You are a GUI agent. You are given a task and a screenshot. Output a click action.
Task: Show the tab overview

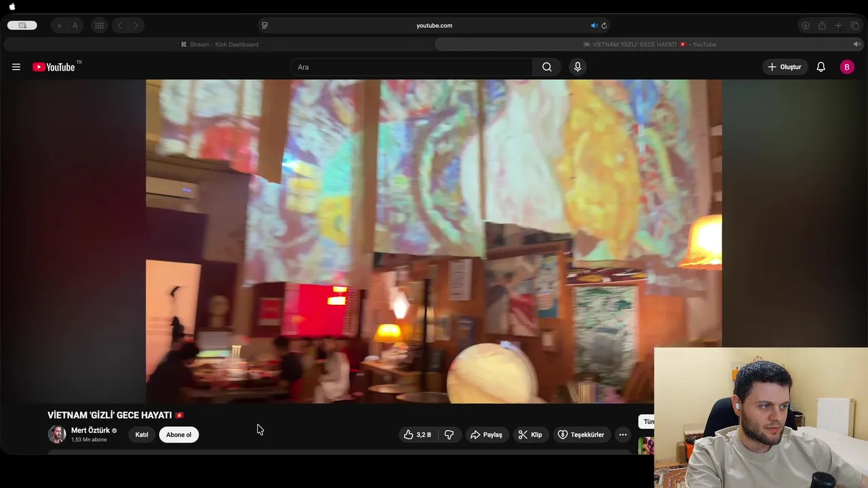[x=854, y=26]
